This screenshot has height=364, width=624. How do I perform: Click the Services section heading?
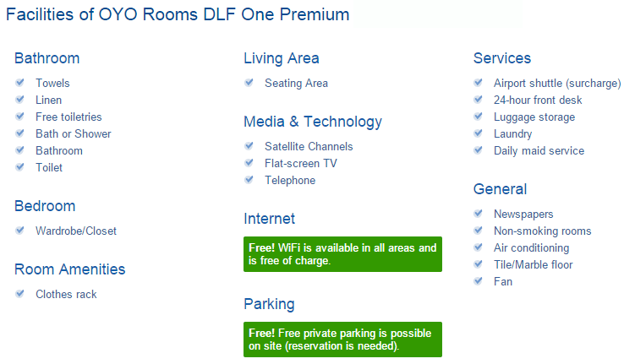502,58
